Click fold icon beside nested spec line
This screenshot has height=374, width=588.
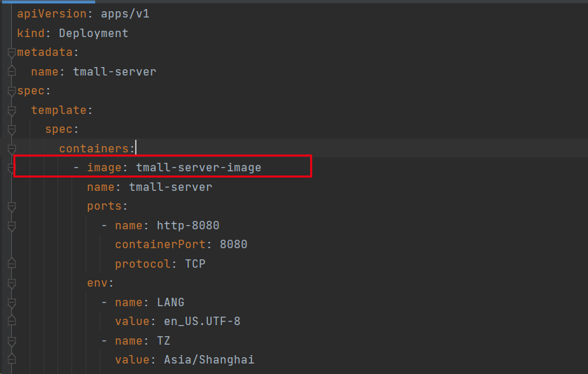tap(11, 130)
